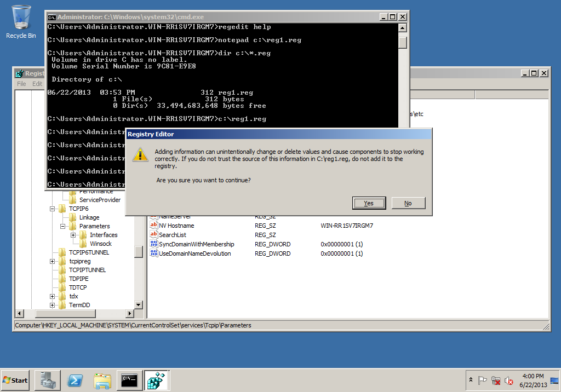Image resolution: width=561 pixels, height=392 pixels.
Task: Launch Windows PowerShell from taskbar
Action: click(75, 380)
